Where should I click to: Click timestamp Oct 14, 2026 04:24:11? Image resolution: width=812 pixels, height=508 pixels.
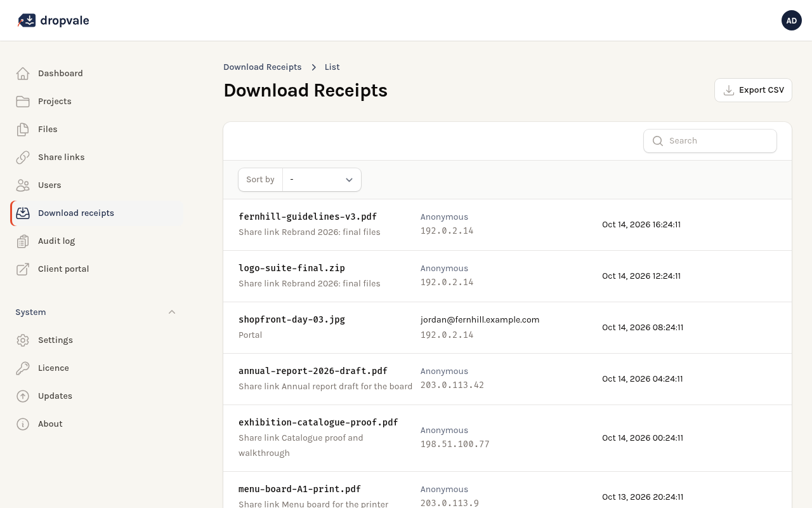(643, 379)
